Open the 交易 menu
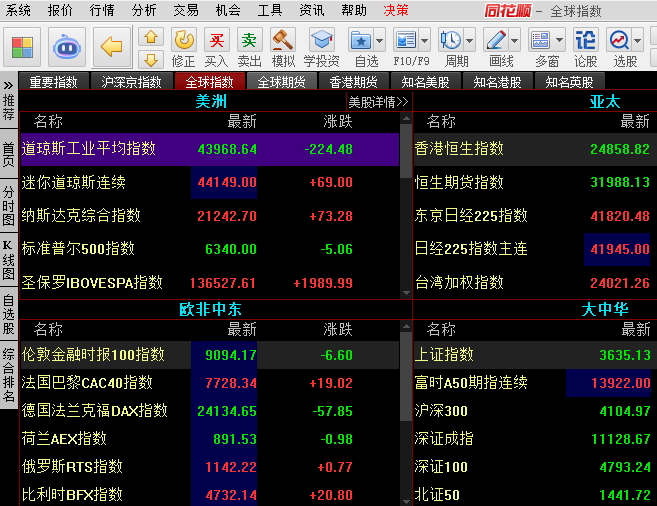The height and width of the screenshot is (506, 657). (186, 10)
